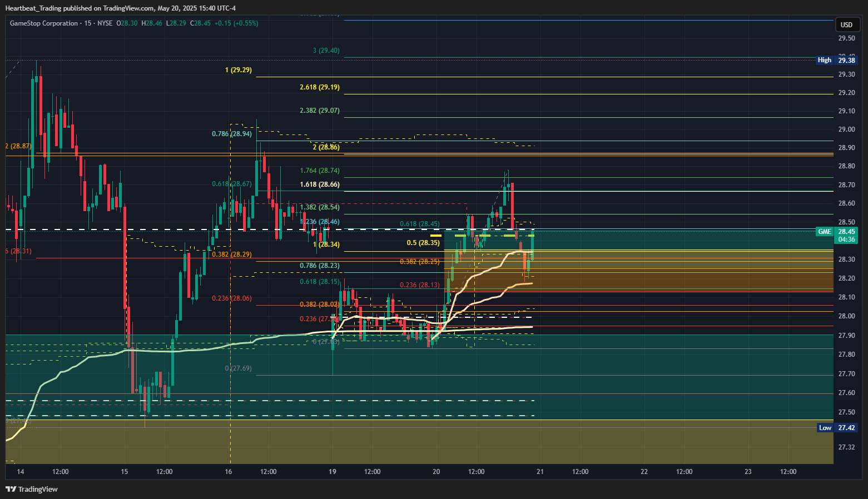Viewport: 868px width, 499px height.
Task: Select the fib label 0 (27.69)
Action: [x=239, y=368]
